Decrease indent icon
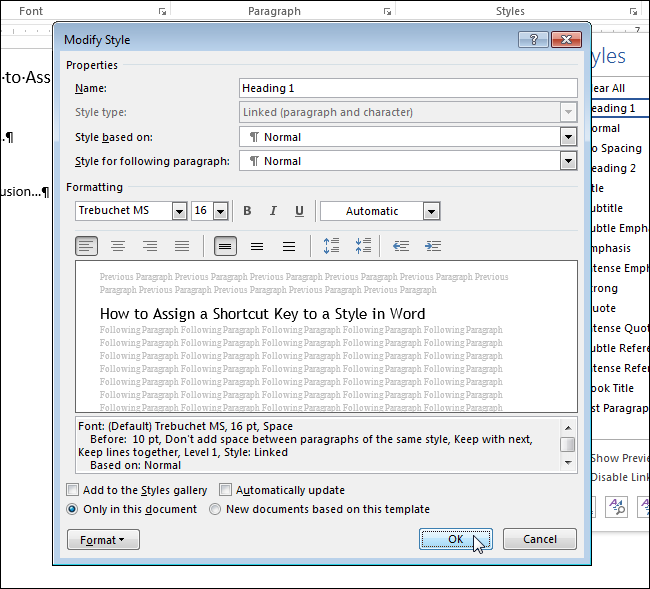 401,246
